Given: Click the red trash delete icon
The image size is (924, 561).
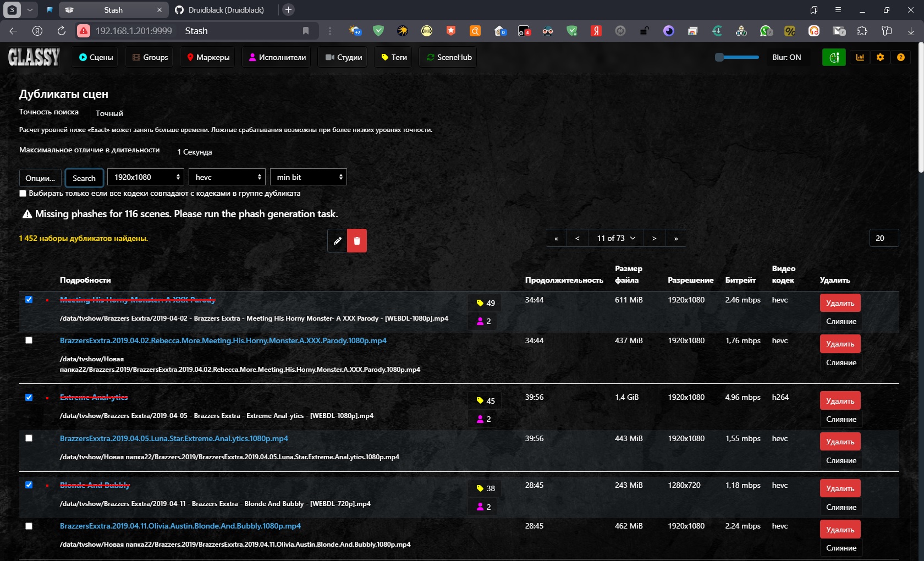Looking at the screenshot, I should click(x=357, y=241).
